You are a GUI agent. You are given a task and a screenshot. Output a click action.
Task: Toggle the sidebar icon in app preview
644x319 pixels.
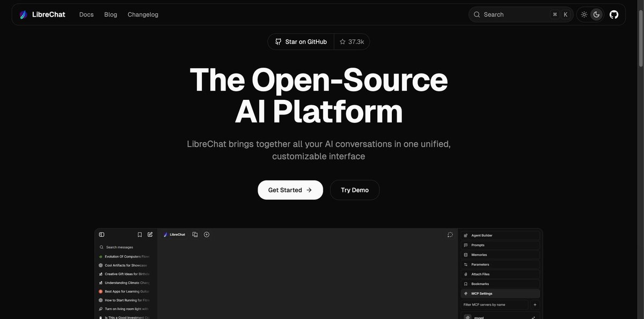point(101,235)
